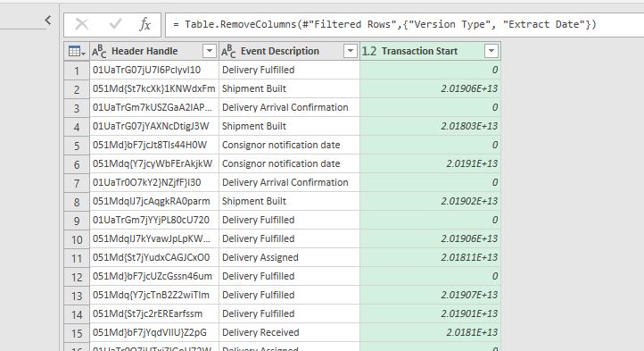644x351 pixels.
Task: Select row number 3
Action: tap(77, 108)
